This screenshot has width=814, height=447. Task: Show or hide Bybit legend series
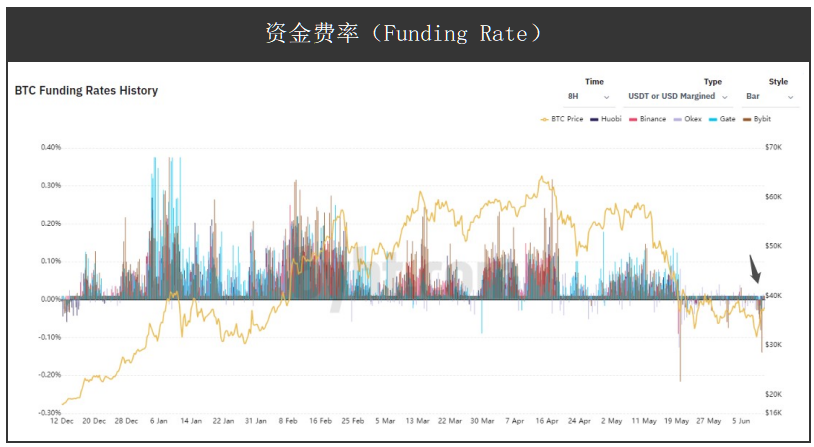(x=761, y=119)
